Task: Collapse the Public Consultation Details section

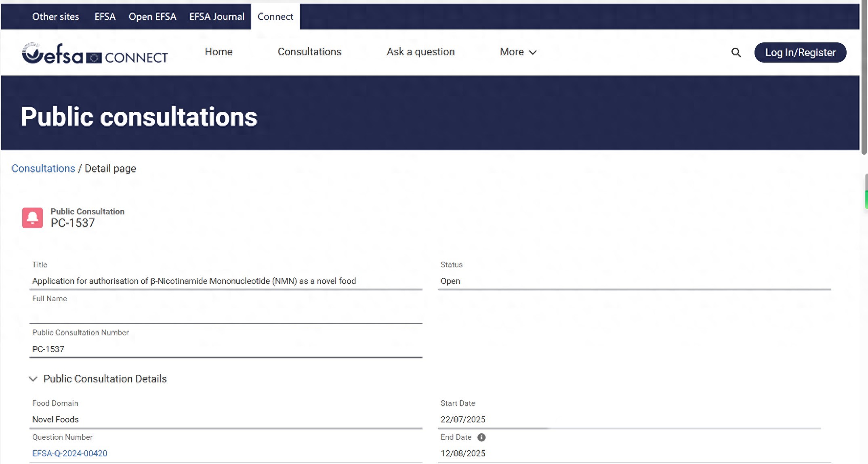Action: click(x=33, y=379)
